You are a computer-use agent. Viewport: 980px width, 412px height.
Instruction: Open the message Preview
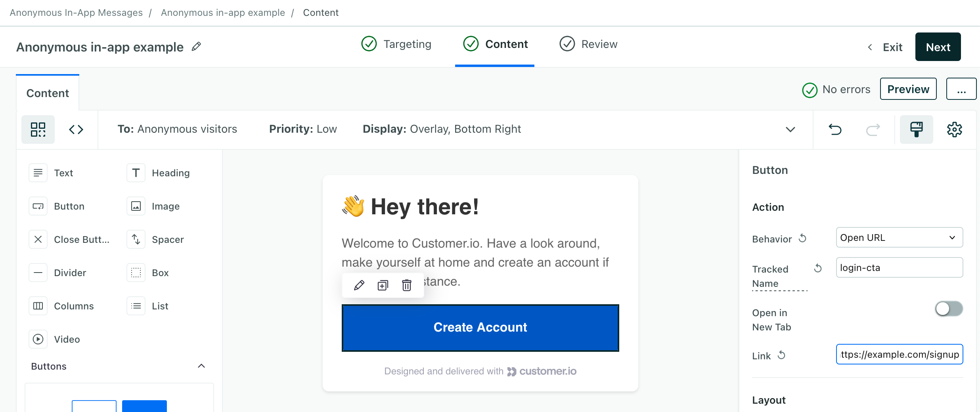tap(908, 89)
